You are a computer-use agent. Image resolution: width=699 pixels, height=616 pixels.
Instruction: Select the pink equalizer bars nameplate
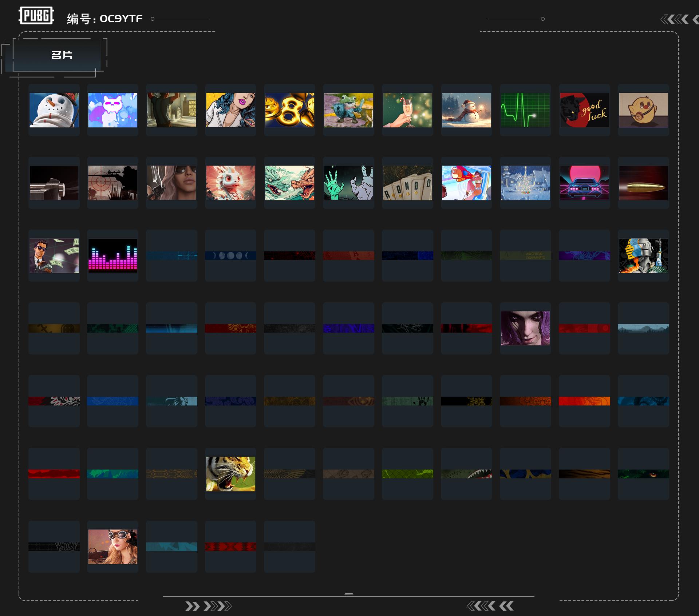pos(113,255)
